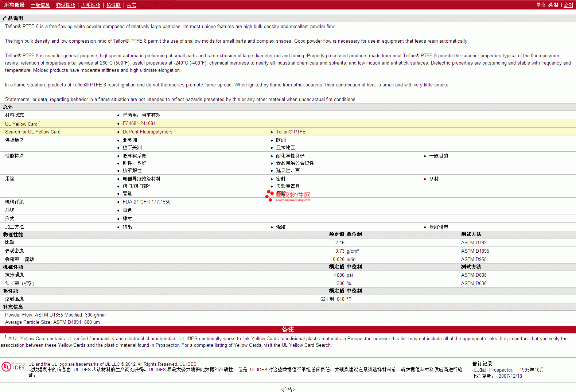
Task: Switch units to 英制
Action: click(553, 5)
